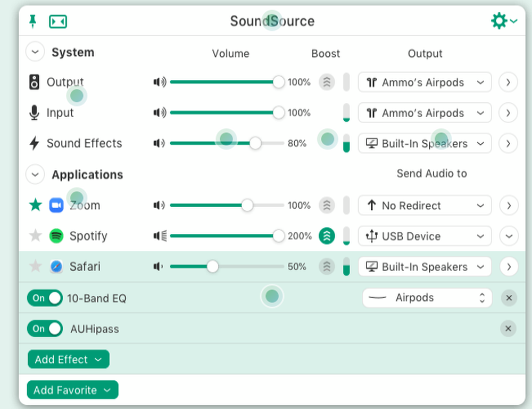Click the Spotify volume slider knob
This screenshot has height=409, width=532.
pyautogui.click(x=279, y=236)
